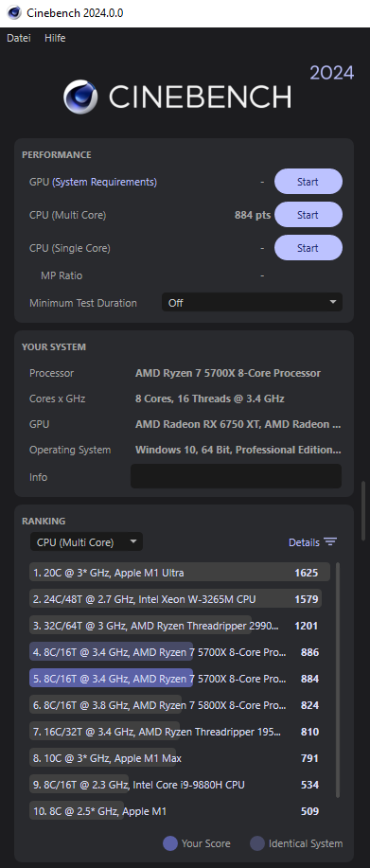Click the Your Score legend dot

[x=170, y=843]
